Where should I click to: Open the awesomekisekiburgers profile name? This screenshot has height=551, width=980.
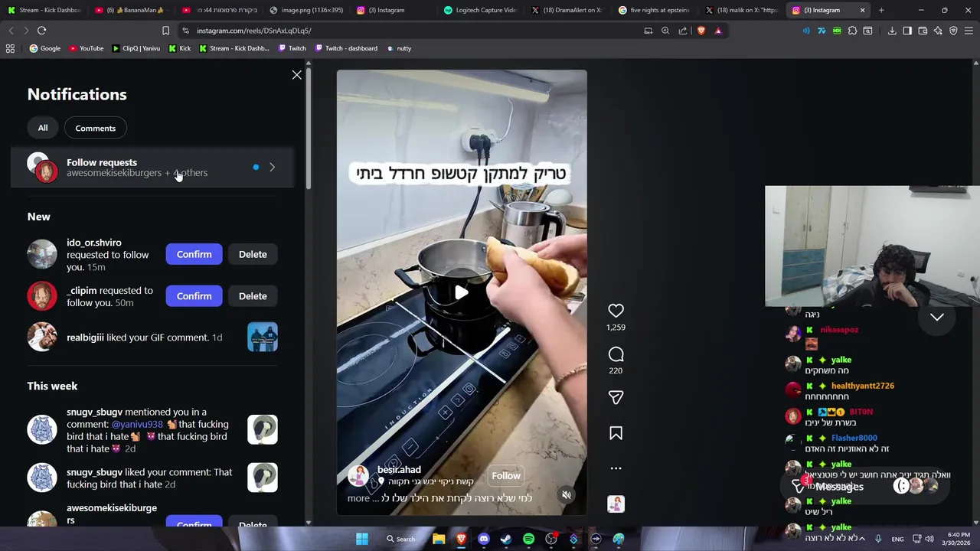[112, 514]
